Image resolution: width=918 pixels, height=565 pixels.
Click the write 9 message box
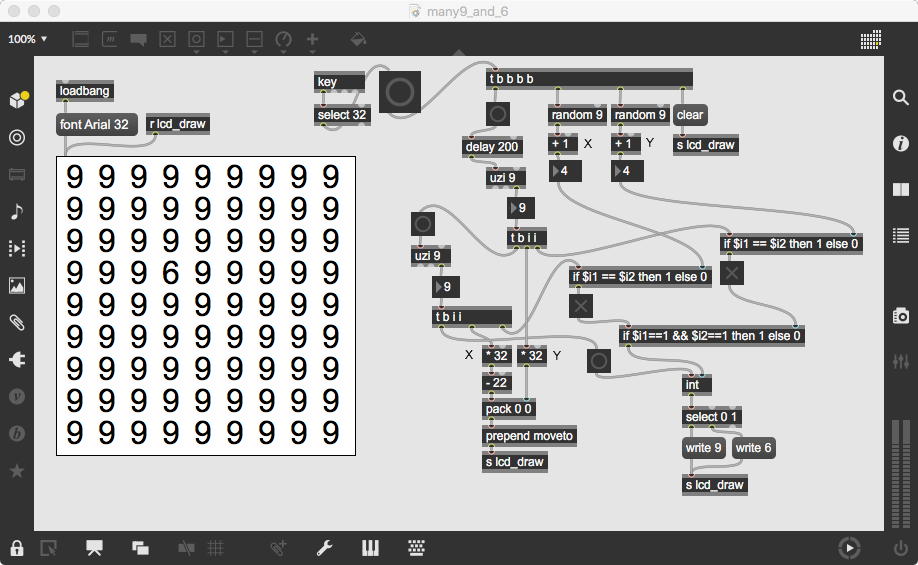tap(704, 448)
